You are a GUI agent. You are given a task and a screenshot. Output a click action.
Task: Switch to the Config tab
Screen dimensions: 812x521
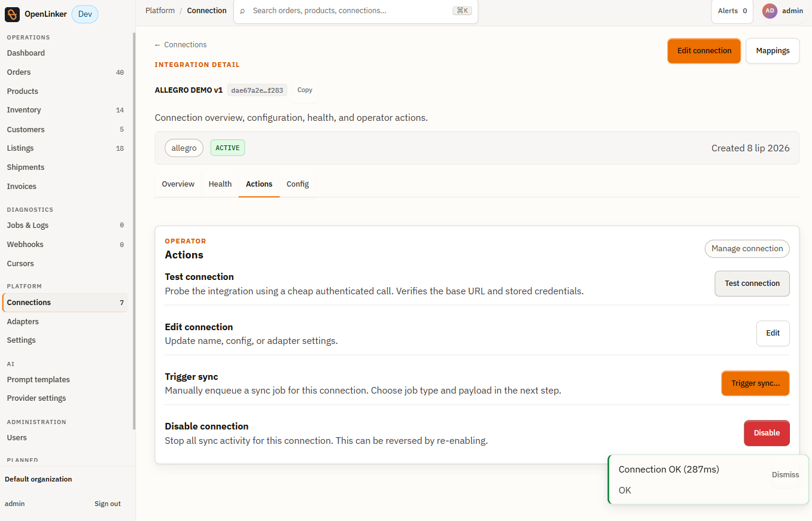(x=297, y=184)
